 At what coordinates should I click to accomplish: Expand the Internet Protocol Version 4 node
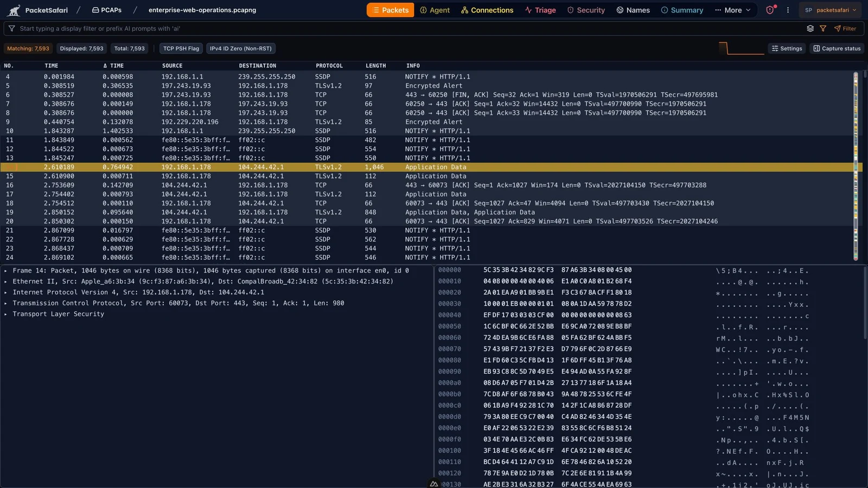pos(5,292)
